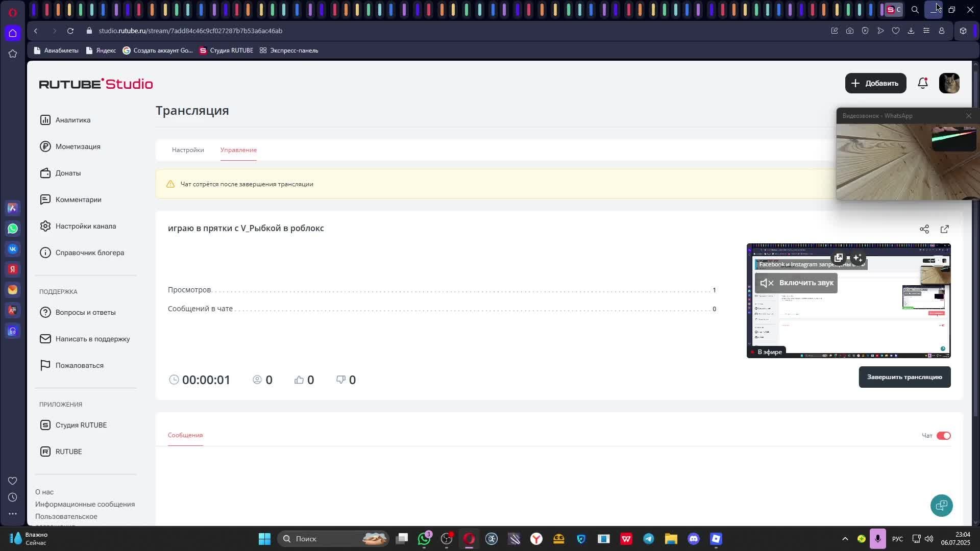Viewport: 980px width, 551px height.
Task: Switch to the Настройки tab
Action: tap(188, 150)
